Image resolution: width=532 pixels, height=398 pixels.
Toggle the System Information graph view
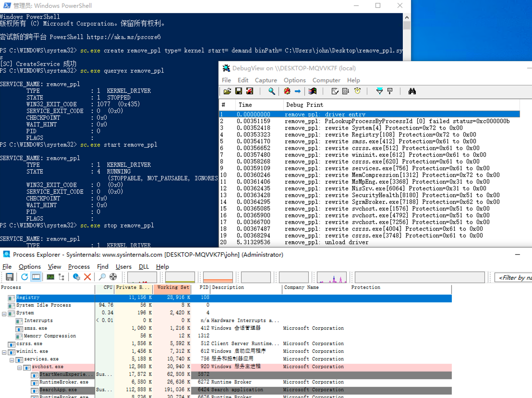click(51, 276)
